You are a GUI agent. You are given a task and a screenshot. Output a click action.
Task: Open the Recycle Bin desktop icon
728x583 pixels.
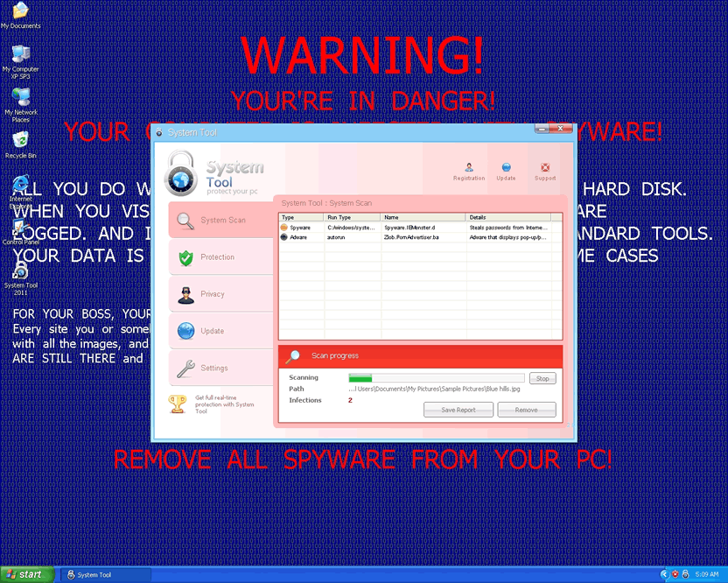pos(20,144)
